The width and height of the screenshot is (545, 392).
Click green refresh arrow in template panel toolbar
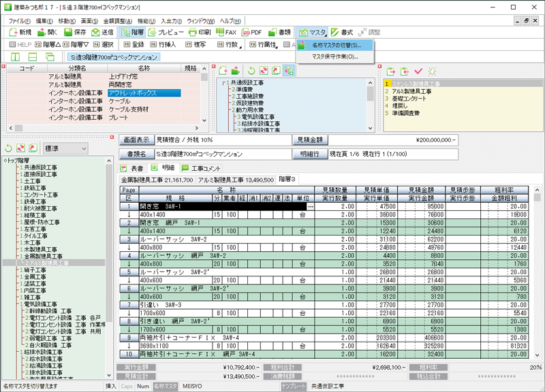tap(251, 71)
